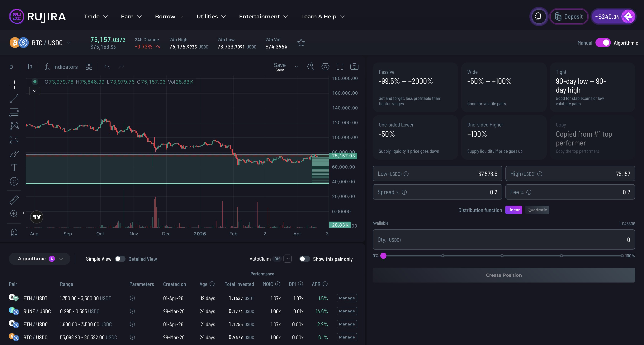Undo last chart action
Image resolution: width=644 pixels, height=345 pixels.
[x=107, y=67]
